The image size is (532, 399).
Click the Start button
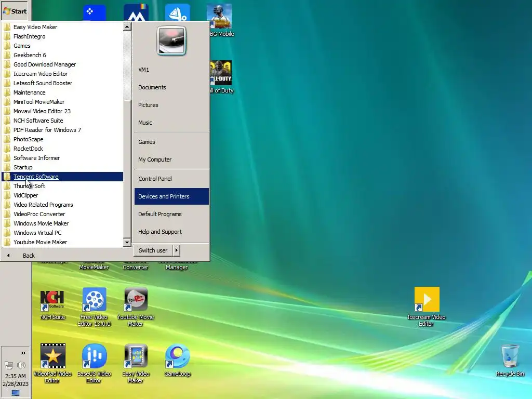[x=15, y=11]
